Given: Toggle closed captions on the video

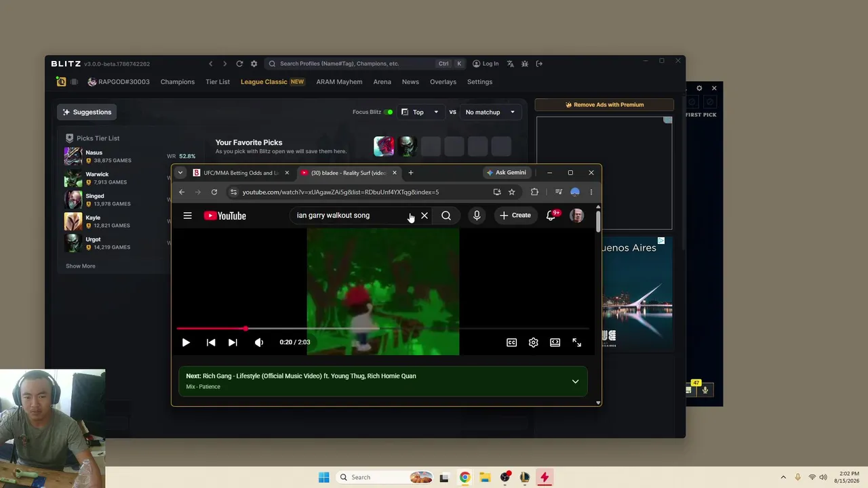Looking at the screenshot, I should [512, 342].
